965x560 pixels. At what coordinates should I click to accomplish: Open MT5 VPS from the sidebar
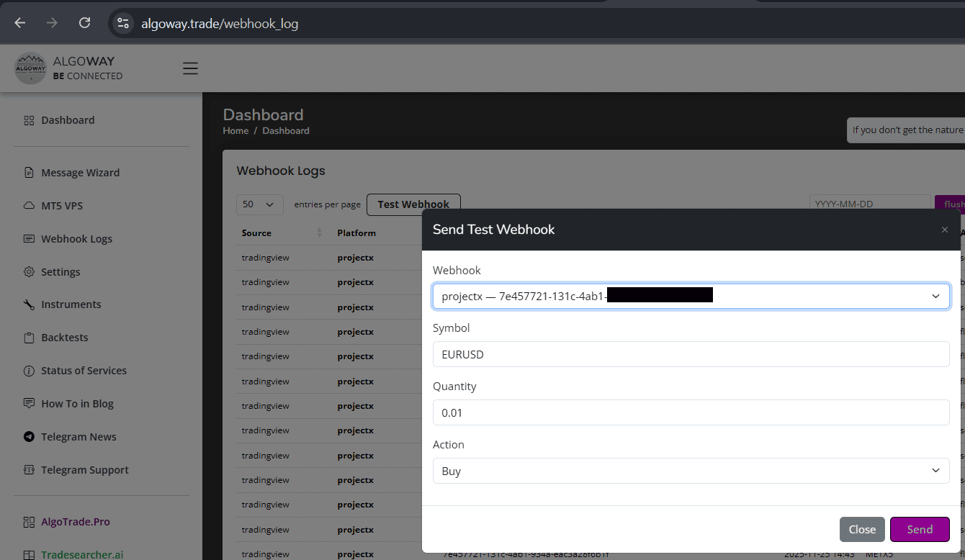click(28, 205)
